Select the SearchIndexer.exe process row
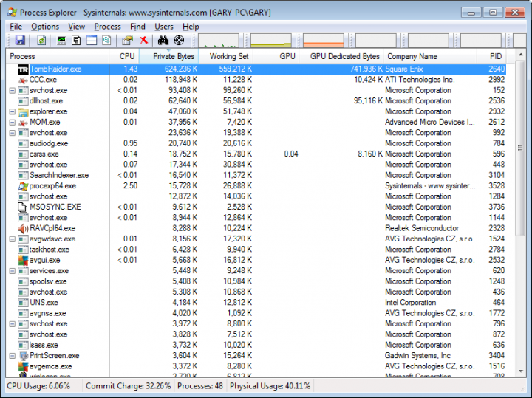This screenshot has height=398, width=532. coord(256,175)
